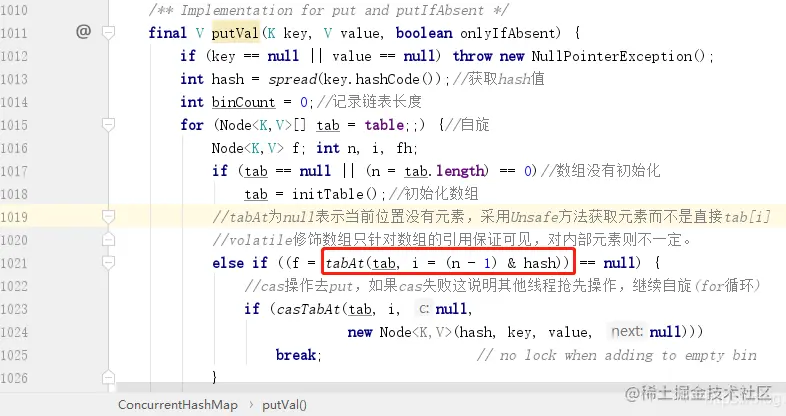Click 'new Node<K,V>' constructor on line 1024
Screen dimensions: 786x416
pyautogui.click(x=400, y=332)
